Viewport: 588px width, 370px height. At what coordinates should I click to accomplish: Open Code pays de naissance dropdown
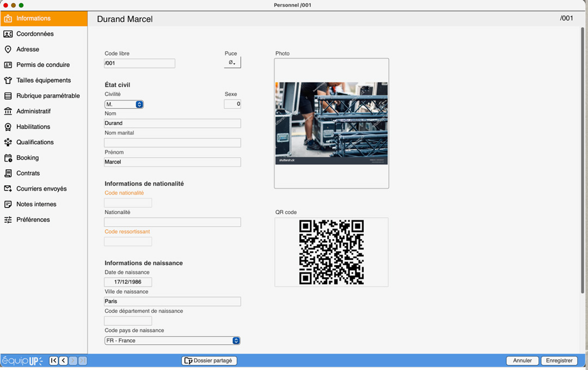[172, 341]
